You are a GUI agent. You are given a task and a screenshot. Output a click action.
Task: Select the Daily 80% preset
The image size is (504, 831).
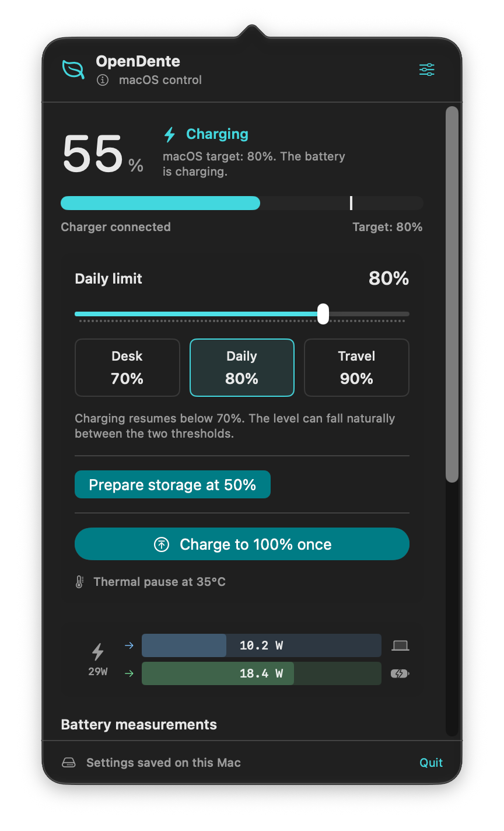[x=242, y=368]
